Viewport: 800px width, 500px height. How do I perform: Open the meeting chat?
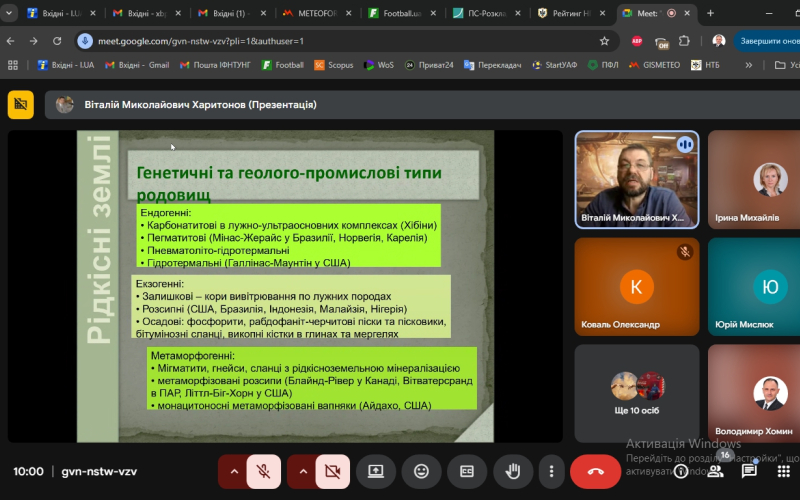click(x=749, y=471)
